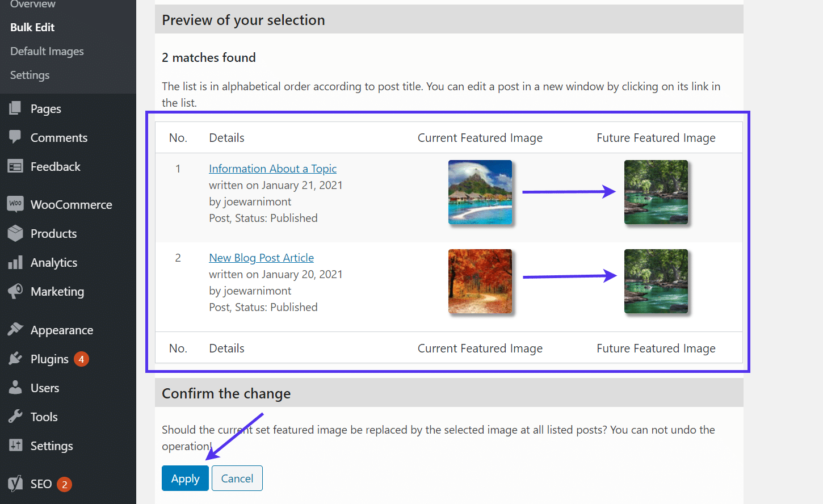Select the Default Images submenu item
The width and height of the screenshot is (823, 504).
(47, 51)
